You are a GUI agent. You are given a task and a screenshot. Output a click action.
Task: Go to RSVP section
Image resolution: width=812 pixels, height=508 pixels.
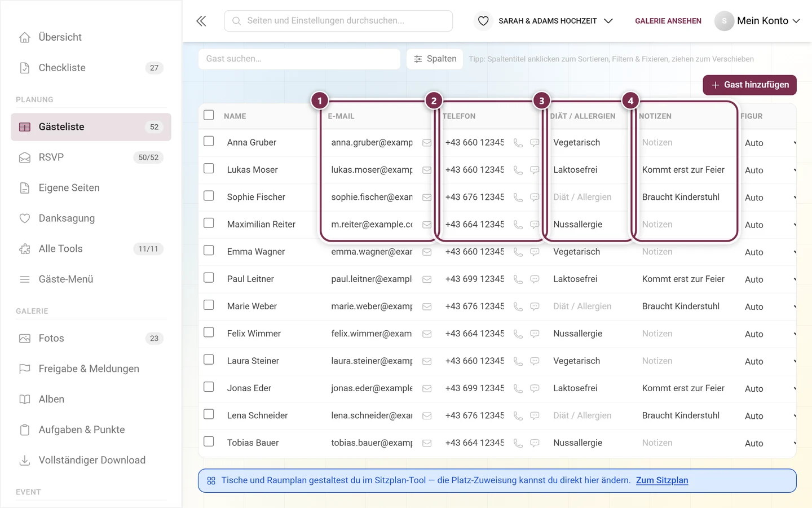pos(91,157)
